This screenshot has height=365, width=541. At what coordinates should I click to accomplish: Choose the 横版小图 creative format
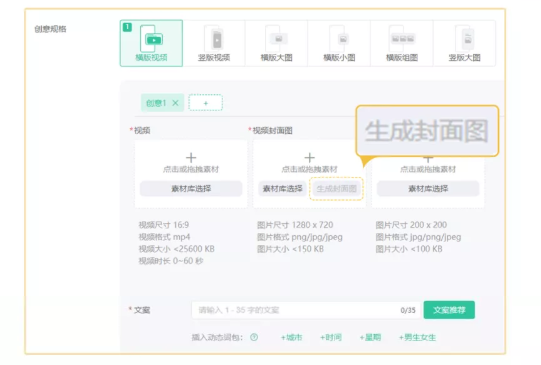pos(339,43)
